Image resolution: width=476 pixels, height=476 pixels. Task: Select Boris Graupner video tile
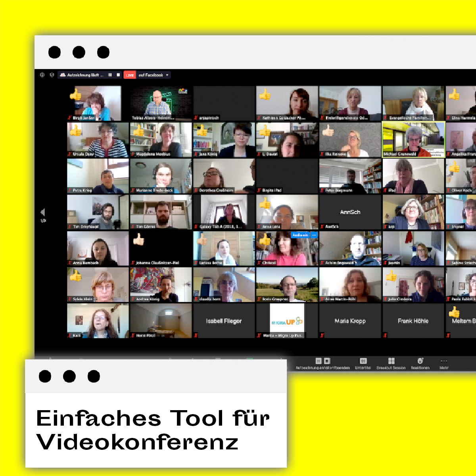click(x=287, y=285)
